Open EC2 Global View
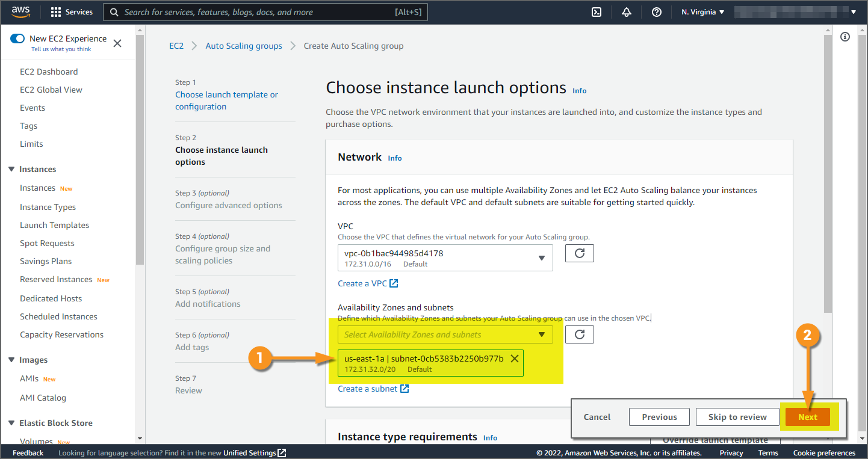This screenshot has width=868, height=459. pyautogui.click(x=51, y=90)
